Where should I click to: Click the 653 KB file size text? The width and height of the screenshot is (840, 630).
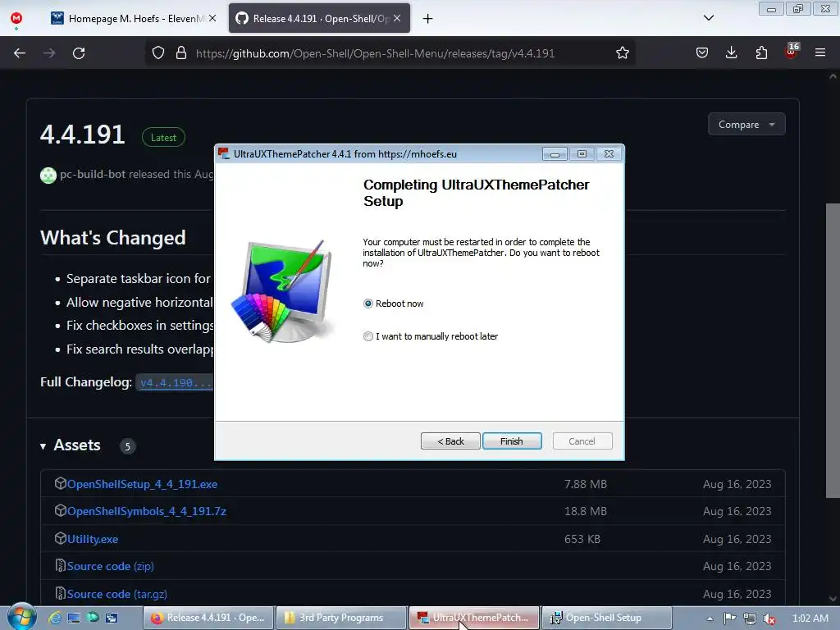[x=582, y=540]
